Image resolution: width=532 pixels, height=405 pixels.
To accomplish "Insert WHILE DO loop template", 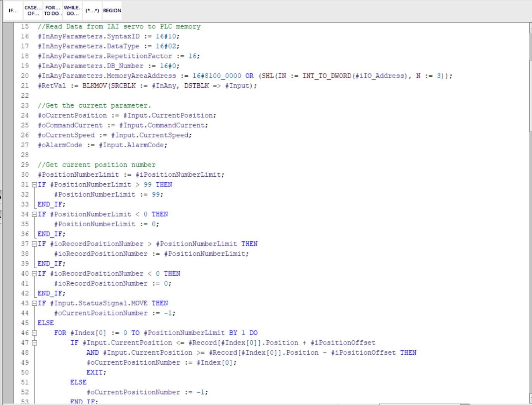I will coord(73,10).
